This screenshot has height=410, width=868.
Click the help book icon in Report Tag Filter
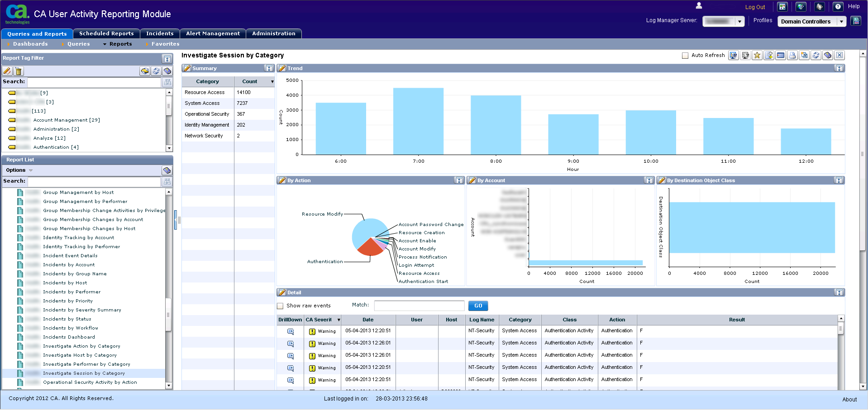pos(167,71)
